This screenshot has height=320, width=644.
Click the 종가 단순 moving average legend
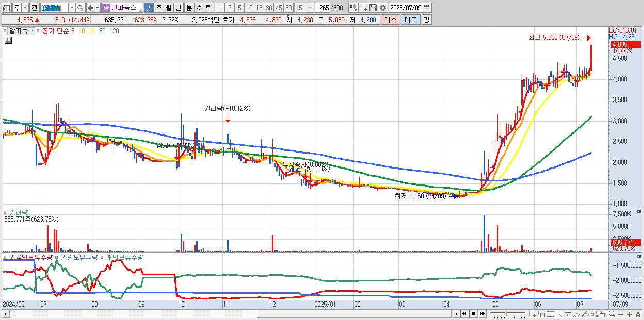[x=56, y=31]
